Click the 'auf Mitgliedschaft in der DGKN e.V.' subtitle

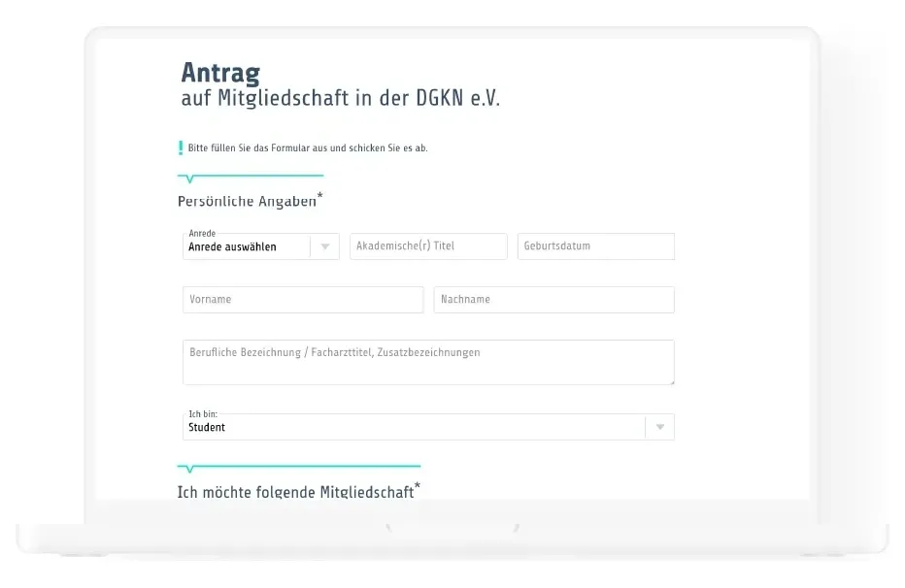click(341, 98)
